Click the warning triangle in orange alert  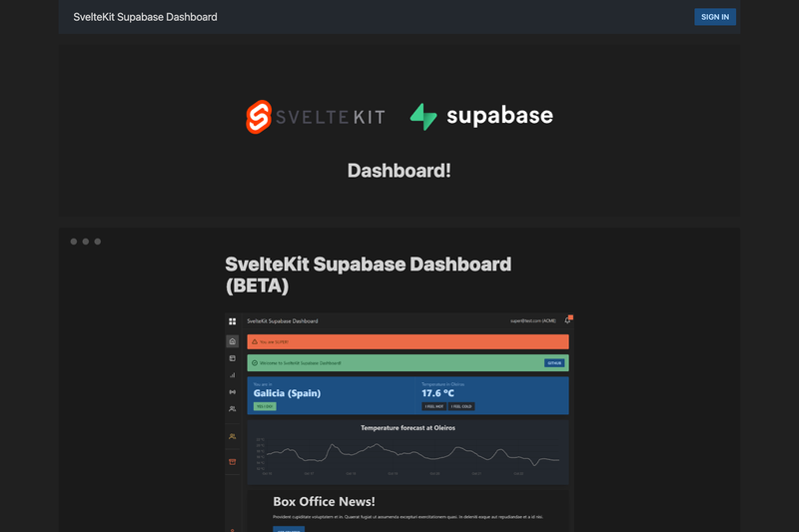pos(255,341)
